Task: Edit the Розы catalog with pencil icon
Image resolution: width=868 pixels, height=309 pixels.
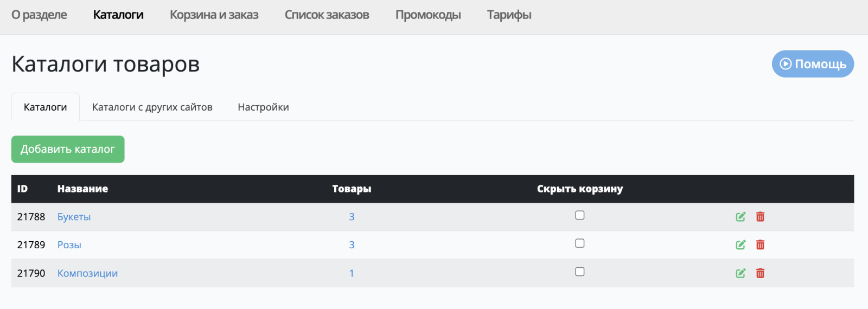Action: pos(741,245)
